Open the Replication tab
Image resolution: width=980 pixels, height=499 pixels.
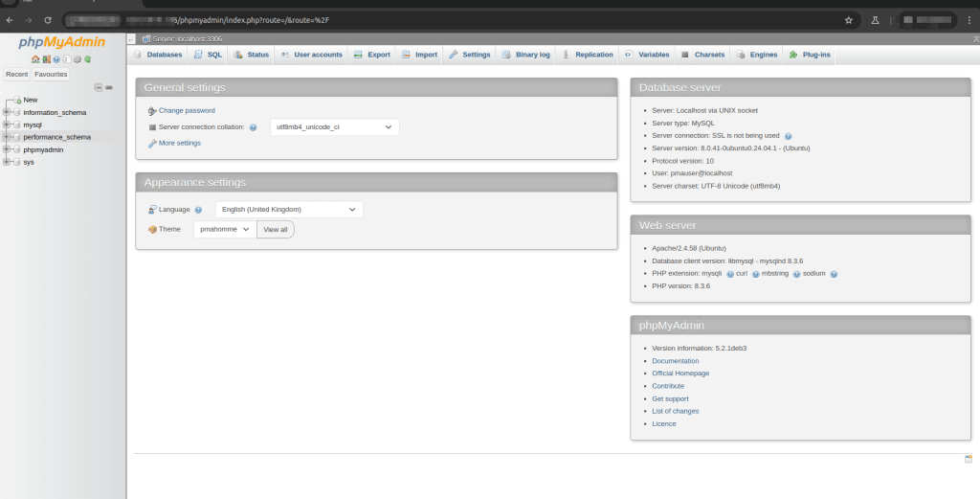pos(587,55)
